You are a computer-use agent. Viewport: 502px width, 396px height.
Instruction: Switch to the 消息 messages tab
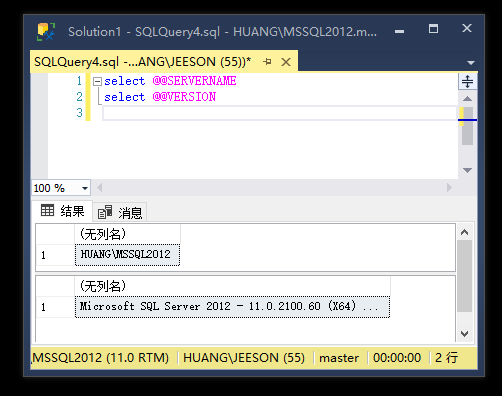tap(120, 212)
